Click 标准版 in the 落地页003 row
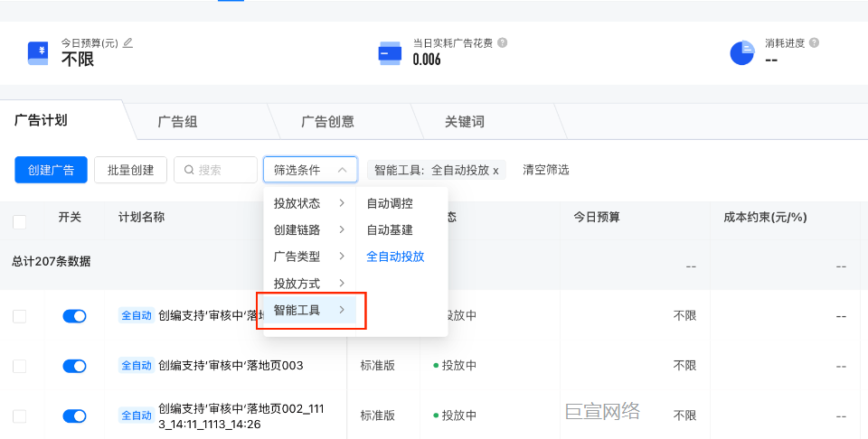 (378, 366)
